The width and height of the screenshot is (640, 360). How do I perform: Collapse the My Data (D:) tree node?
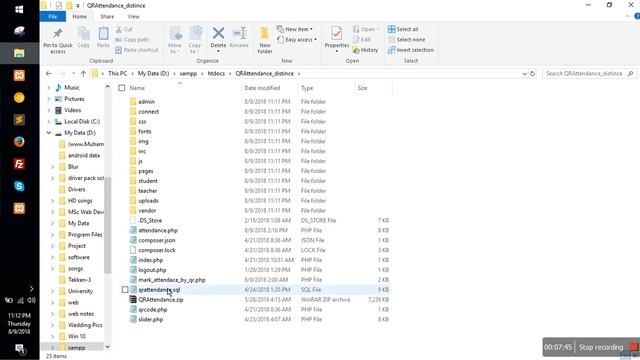(x=49, y=133)
